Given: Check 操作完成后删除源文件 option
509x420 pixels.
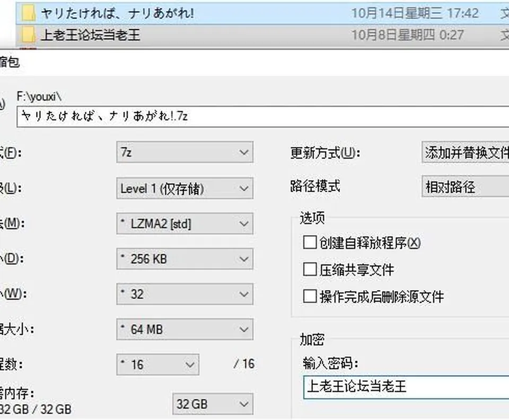Looking at the screenshot, I should [x=310, y=296].
